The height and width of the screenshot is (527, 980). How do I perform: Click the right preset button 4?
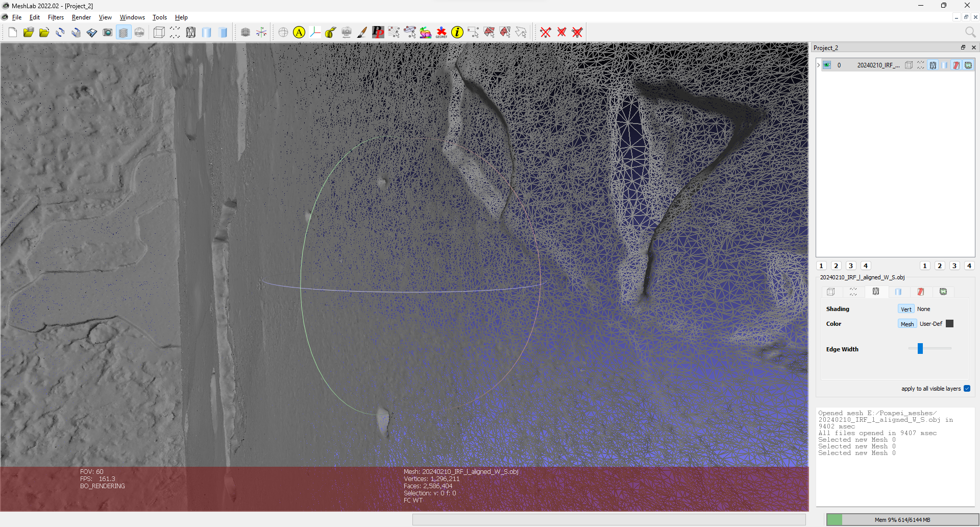point(969,266)
